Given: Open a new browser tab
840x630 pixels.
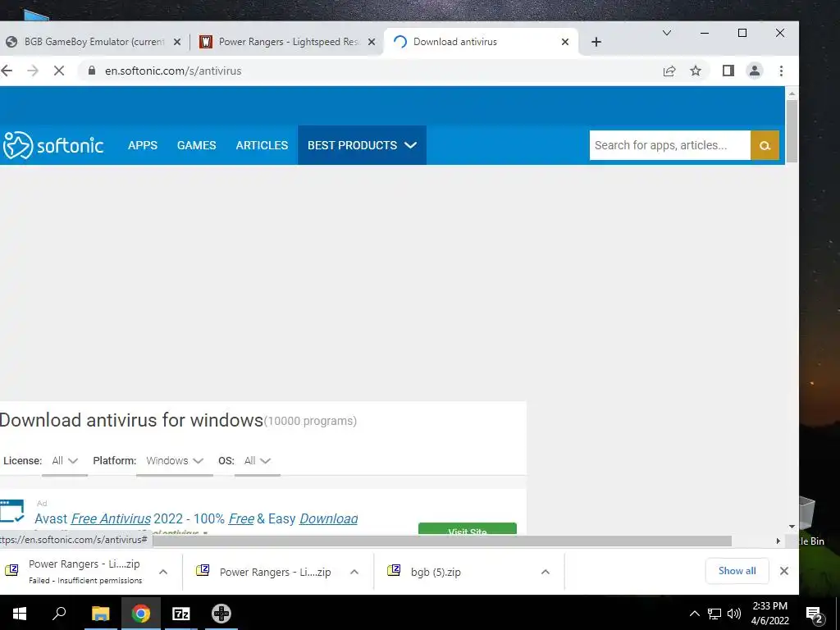Looking at the screenshot, I should click(x=596, y=42).
